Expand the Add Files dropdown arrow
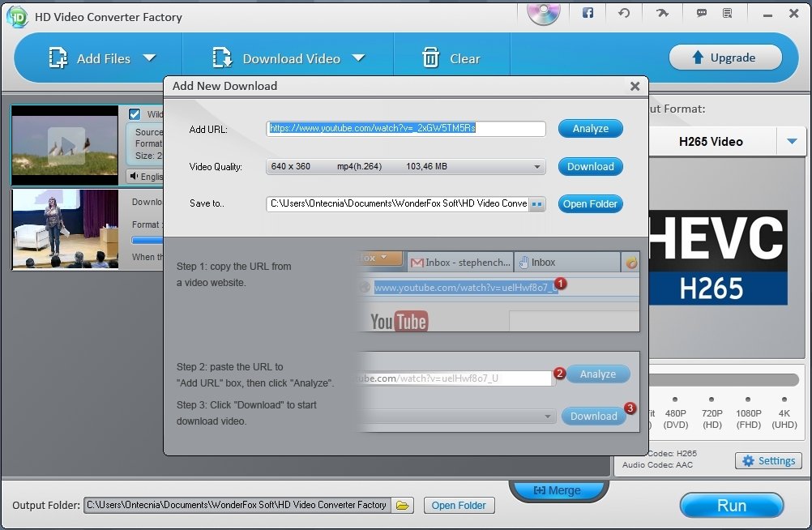 (x=150, y=58)
